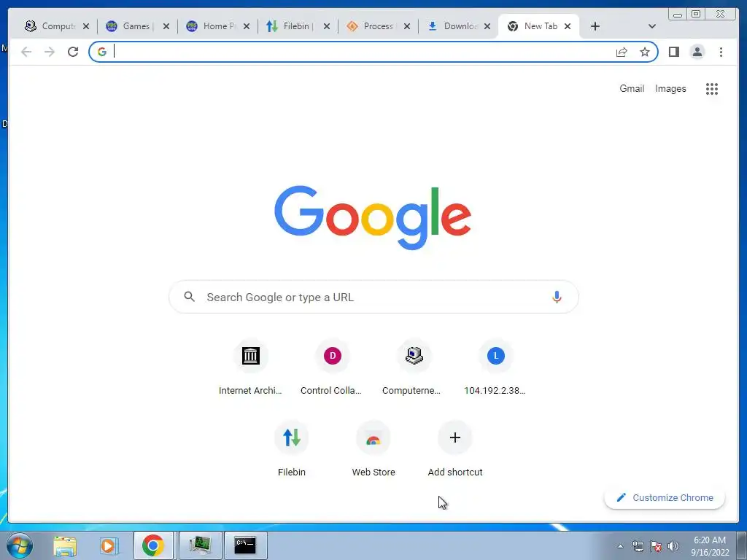Open the volume control in tray
The image size is (747, 560).
click(673, 546)
